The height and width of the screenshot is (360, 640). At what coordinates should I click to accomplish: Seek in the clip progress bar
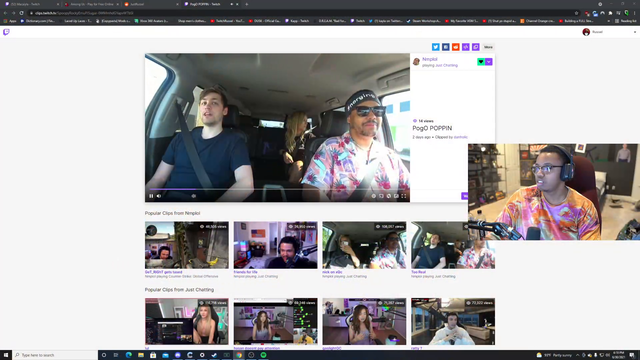tap(278, 189)
